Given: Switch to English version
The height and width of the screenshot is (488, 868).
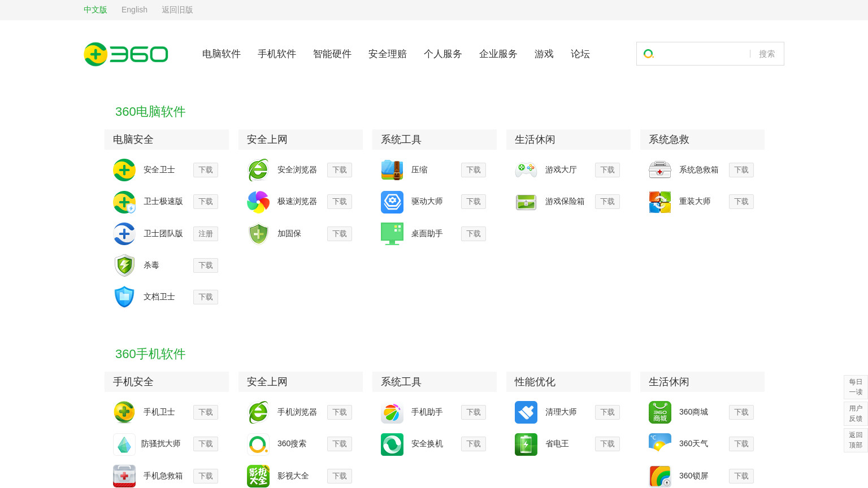Looking at the screenshot, I should click(134, 10).
